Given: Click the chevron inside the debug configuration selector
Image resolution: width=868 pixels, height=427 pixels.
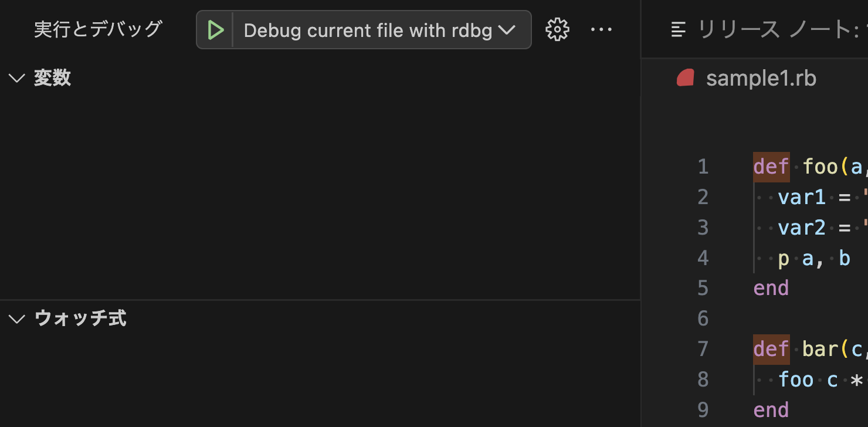Looking at the screenshot, I should tap(508, 30).
